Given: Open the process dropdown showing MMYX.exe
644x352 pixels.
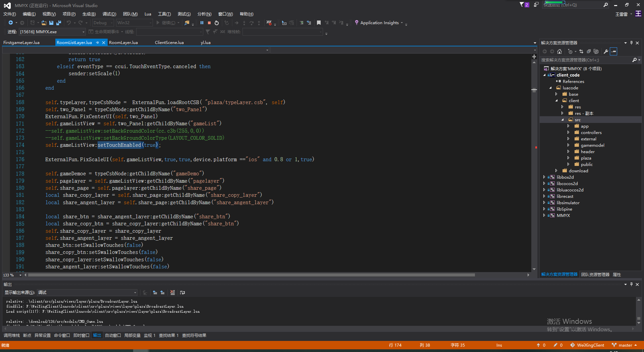Looking at the screenshot, I should pos(52,32).
